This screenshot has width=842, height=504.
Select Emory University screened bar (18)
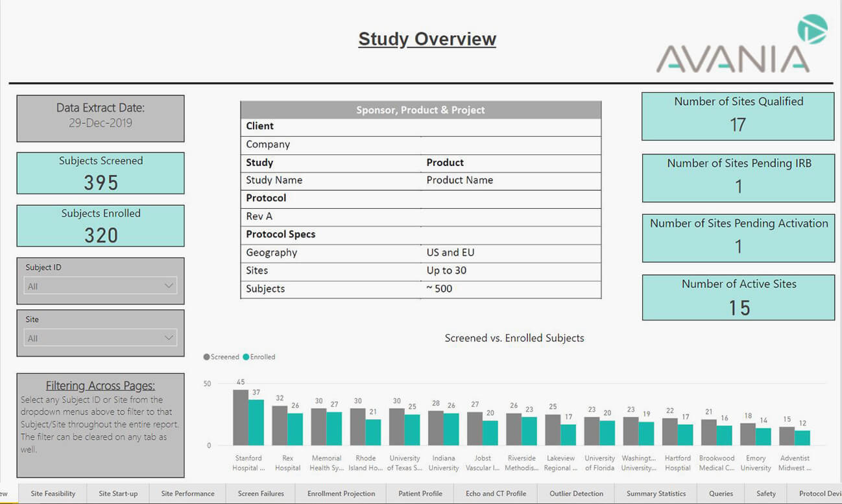[748, 435]
